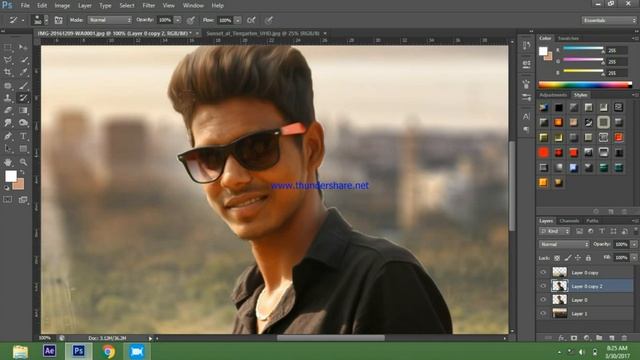Select the Pen tool
The image size is (640, 360).
(8, 136)
